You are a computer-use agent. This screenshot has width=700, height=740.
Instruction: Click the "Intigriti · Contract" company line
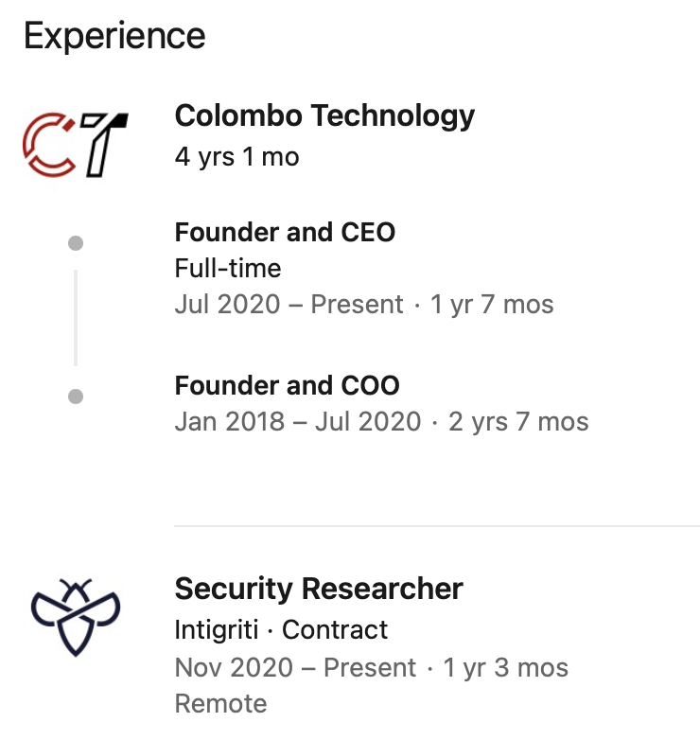(281, 629)
